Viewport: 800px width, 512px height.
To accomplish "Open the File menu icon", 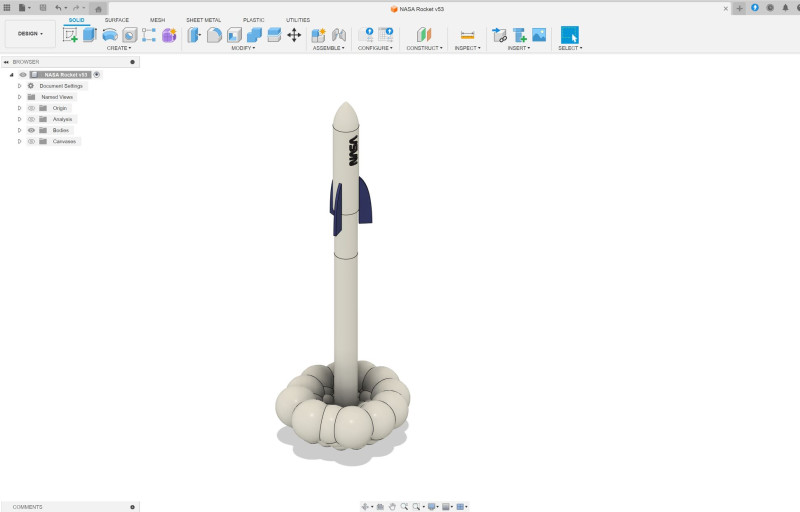I will click(22, 8).
